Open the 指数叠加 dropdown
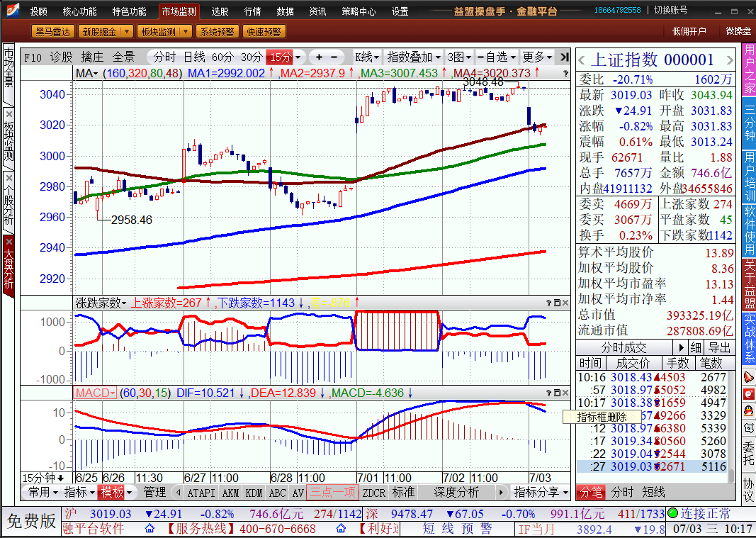756x538 pixels. [414, 57]
